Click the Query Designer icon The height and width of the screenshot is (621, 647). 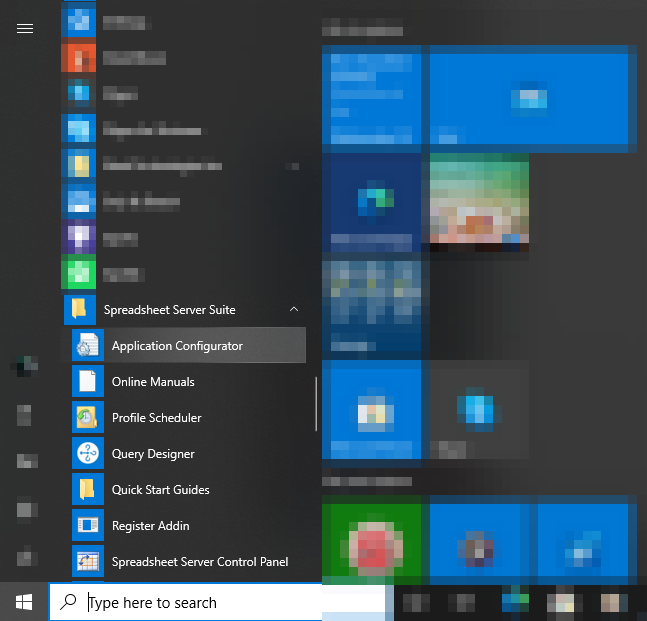87,454
